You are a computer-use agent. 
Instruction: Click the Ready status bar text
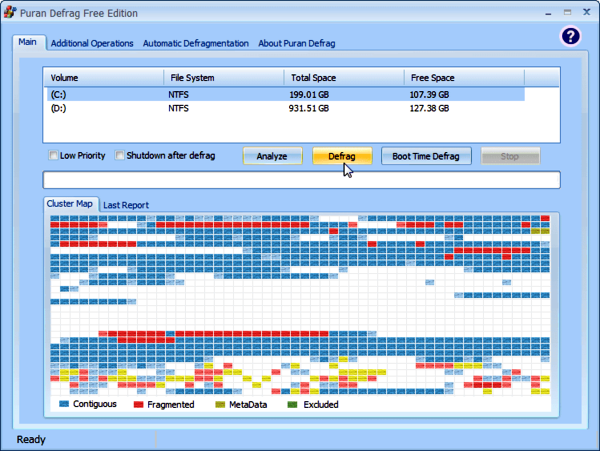tap(31, 440)
